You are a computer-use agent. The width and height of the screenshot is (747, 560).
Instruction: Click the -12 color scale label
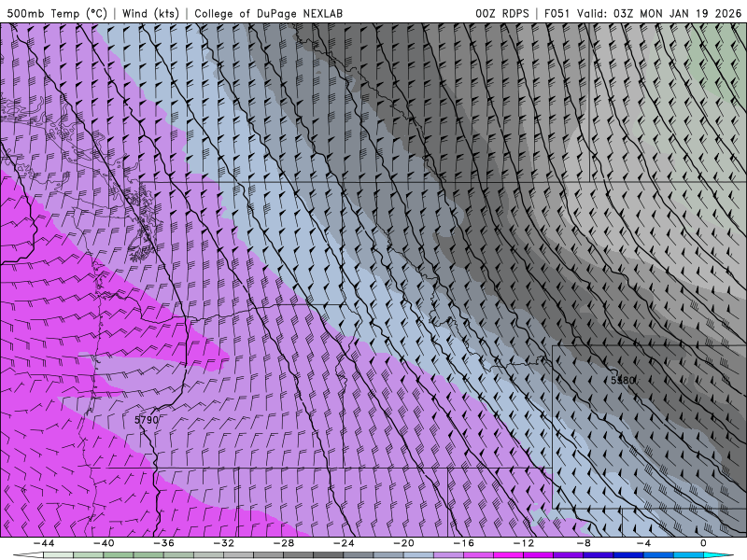click(x=524, y=543)
